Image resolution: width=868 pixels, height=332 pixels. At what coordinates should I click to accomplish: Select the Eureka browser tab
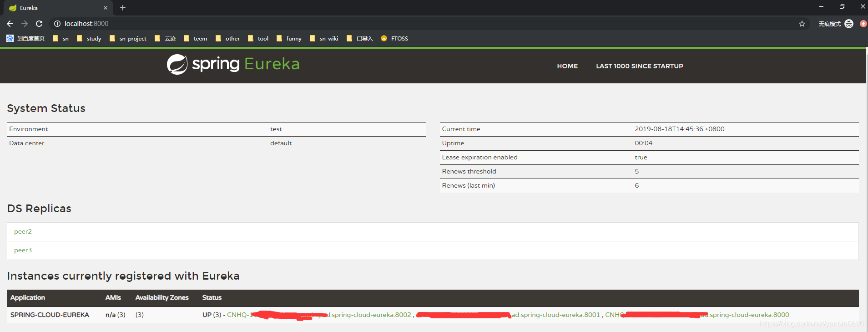pos(58,8)
